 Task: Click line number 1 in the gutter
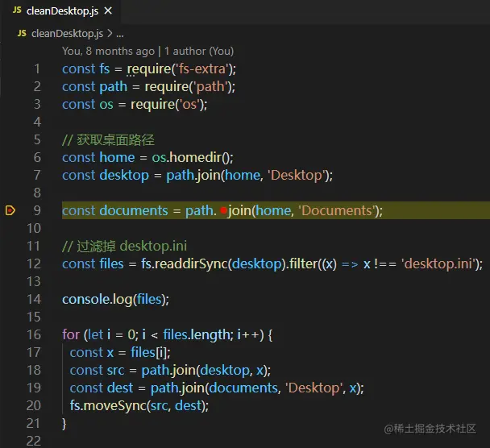(x=37, y=69)
